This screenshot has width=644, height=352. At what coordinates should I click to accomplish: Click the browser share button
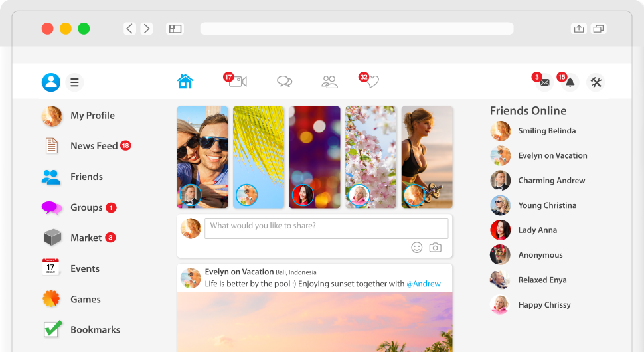pyautogui.click(x=579, y=29)
